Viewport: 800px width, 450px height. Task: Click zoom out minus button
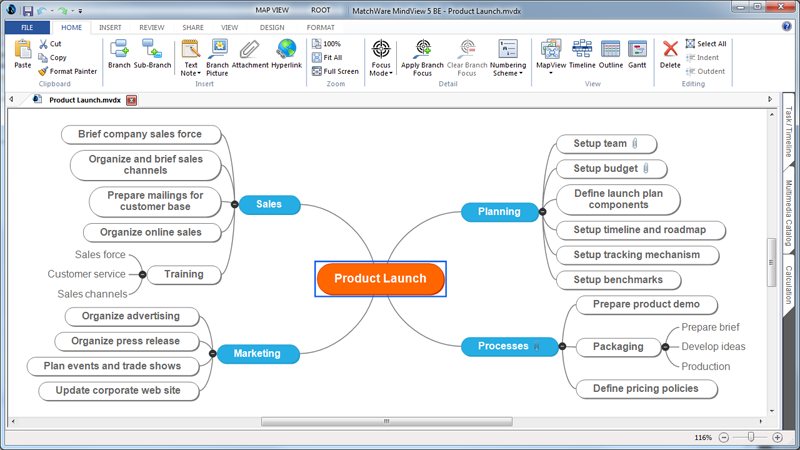[x=723, y=437]
